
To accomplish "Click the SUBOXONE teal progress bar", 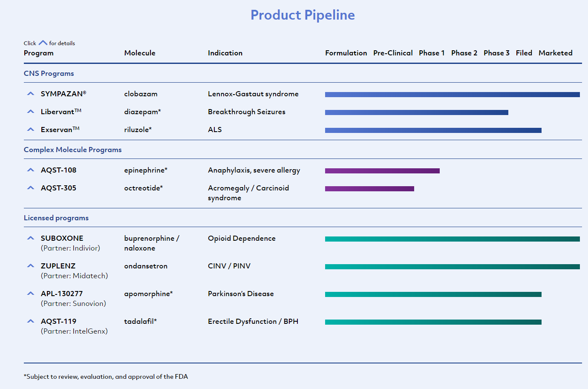I will point(453,239).
